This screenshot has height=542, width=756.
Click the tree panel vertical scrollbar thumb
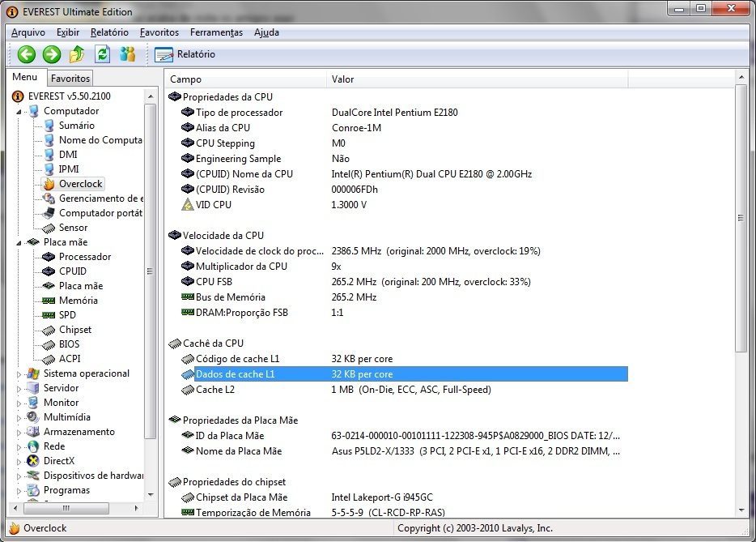click(x=150, y=271)
